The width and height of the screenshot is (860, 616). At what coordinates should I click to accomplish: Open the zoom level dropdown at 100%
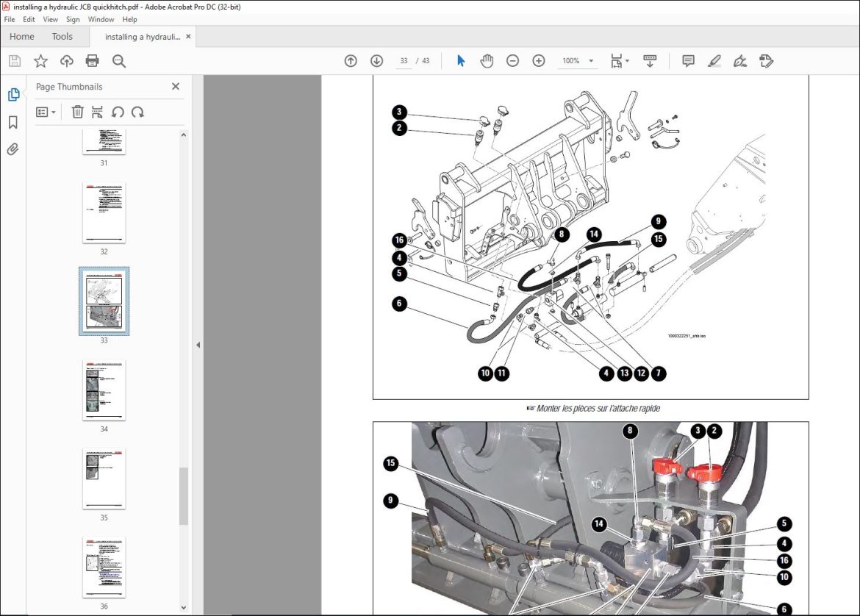pyautogui.click(x=591, y=61)
